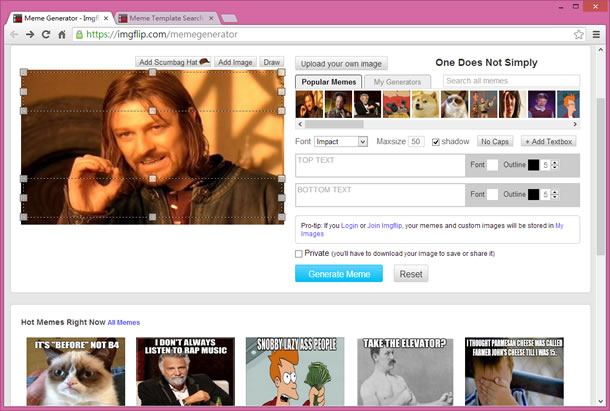Click Upload your own image
This screenshot has width=610, height=411.
click(x=341, y=63)
